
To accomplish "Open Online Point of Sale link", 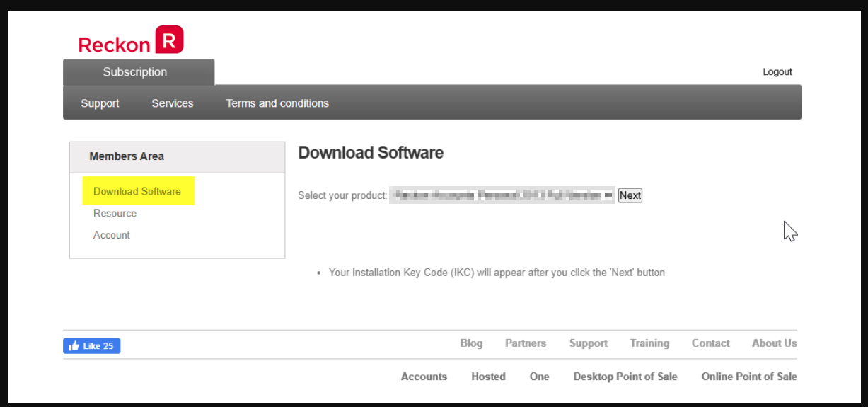I will click(x=749, y=377).
